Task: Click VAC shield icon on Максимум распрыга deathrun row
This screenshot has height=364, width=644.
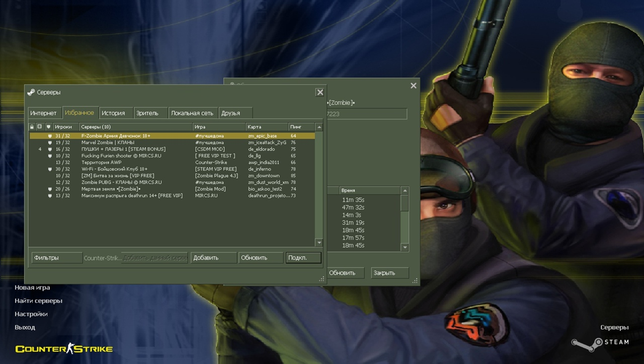Action: [x=50, y=195]
